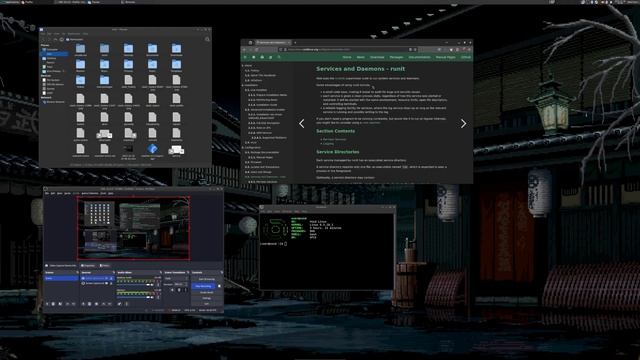
Task: Open the blue diamond file in file manager
Action: 152,149
